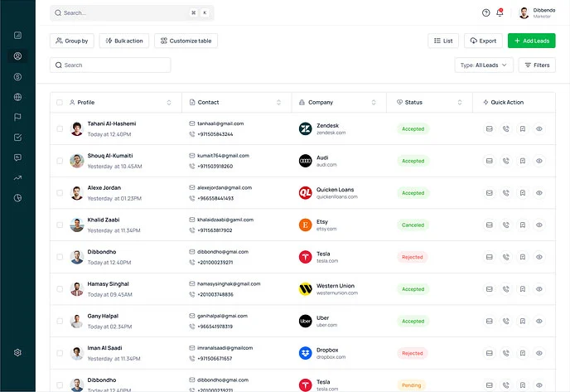Click the call icon for Tahani Al-Hashemi

click(x=506, y=128)
